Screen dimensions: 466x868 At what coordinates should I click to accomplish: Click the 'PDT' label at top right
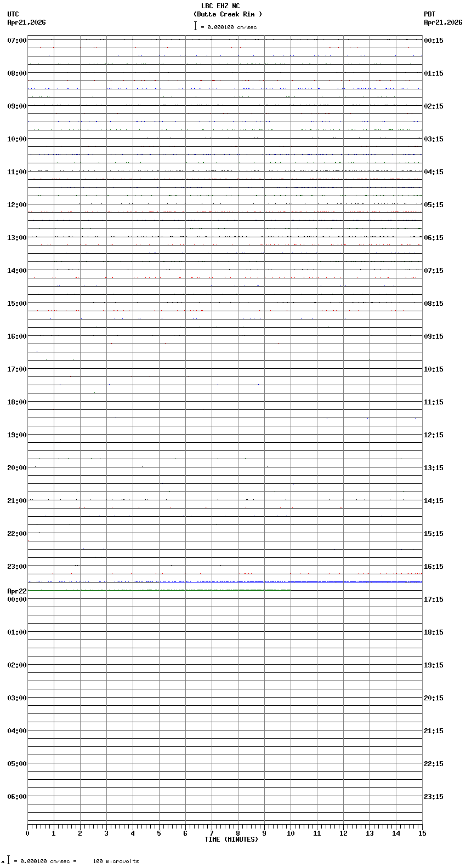[x=430, y=14]
